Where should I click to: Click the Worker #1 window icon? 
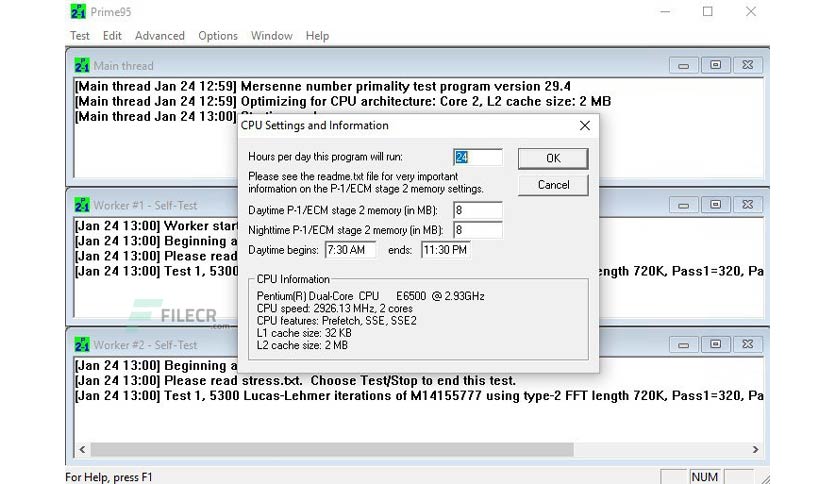tap(82, 205)
